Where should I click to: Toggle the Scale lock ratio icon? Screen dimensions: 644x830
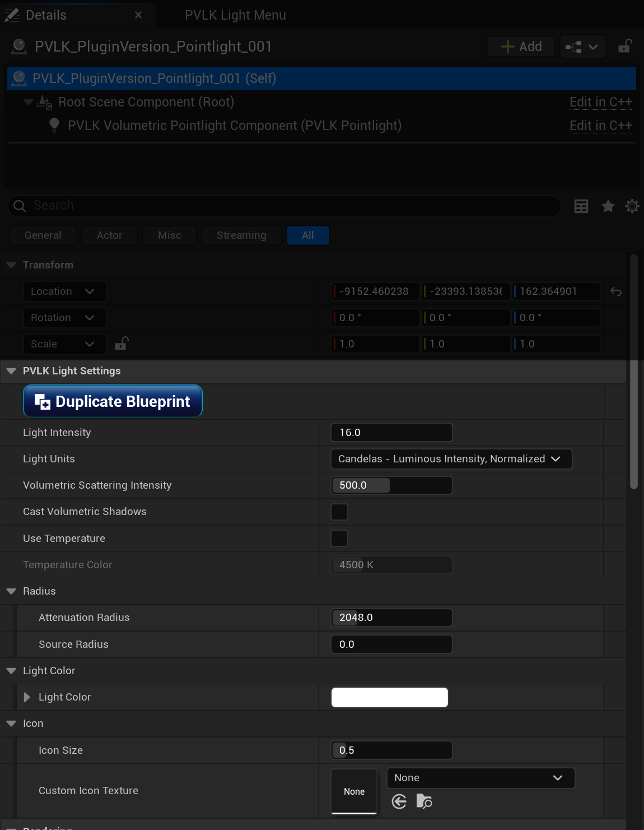[x=122, y=343]
